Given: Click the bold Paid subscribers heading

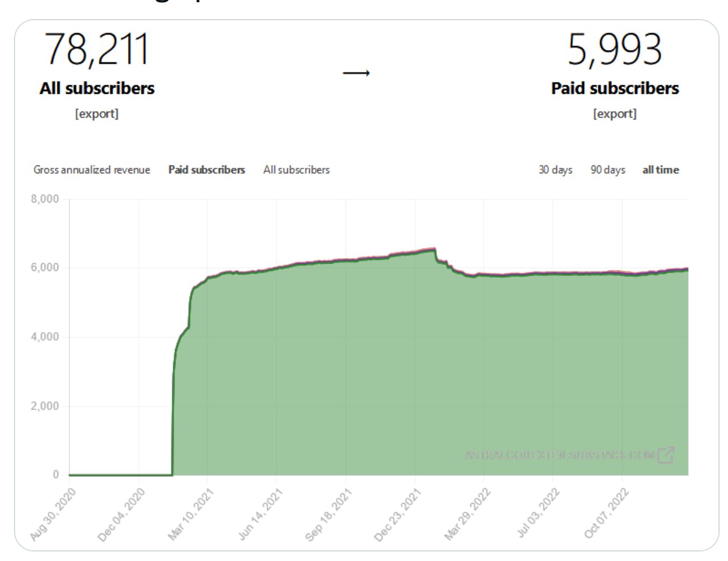Looking at the screenshot, I should tap(614, 88).
